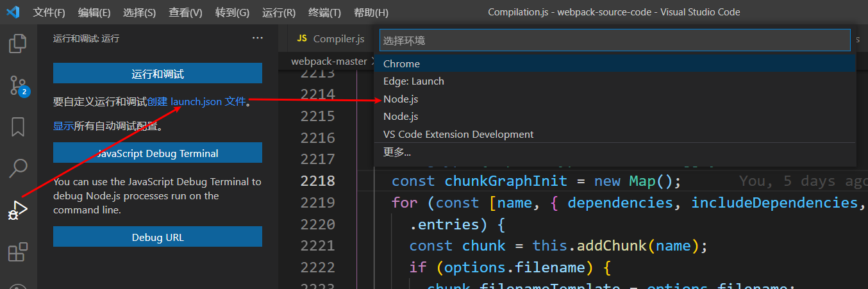Screen dimensions: 868x289
Task: Open the 终端(T) menu
Action: click(324, 12)
